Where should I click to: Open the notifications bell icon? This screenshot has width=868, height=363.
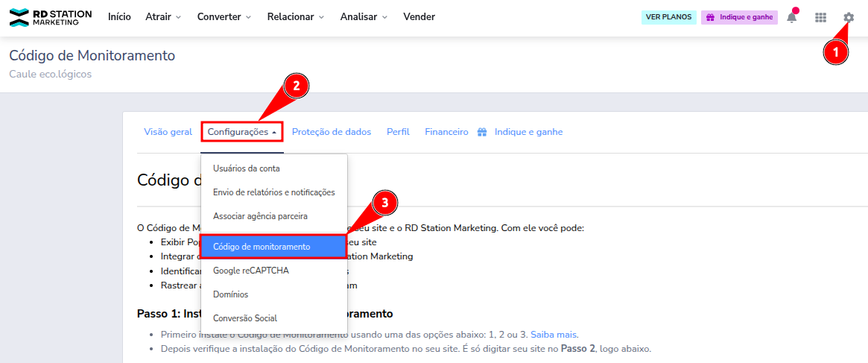pos(792,17)
